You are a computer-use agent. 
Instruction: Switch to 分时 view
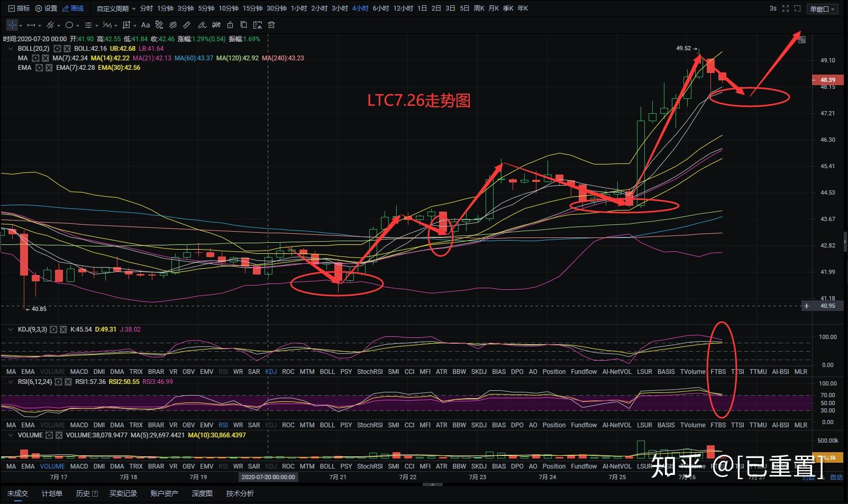tap(147, 8)
